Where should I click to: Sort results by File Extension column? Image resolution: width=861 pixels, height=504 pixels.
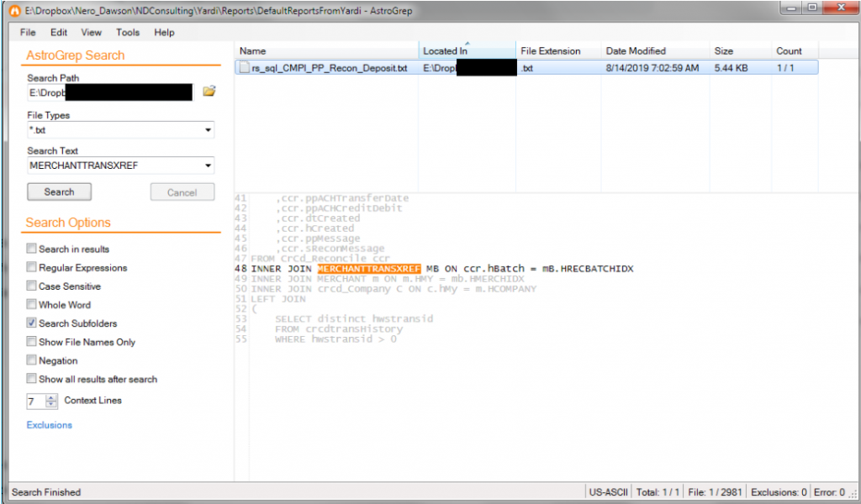pyautogui.click(x=559, y=51)
